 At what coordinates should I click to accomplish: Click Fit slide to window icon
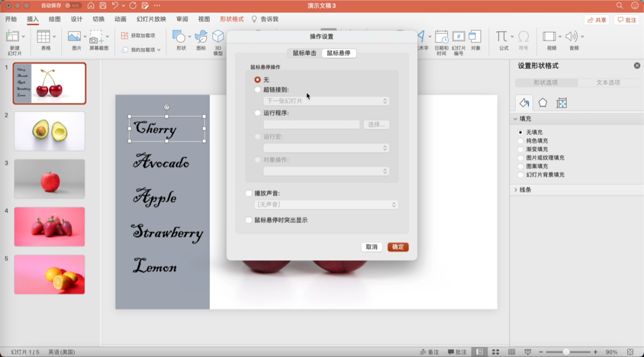click(630, 352)
